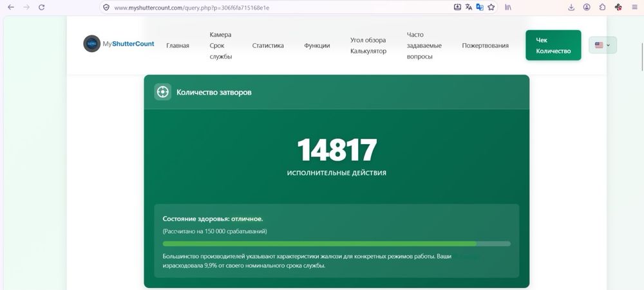Click the green shutter life progress bar

[x=336, y=244]
